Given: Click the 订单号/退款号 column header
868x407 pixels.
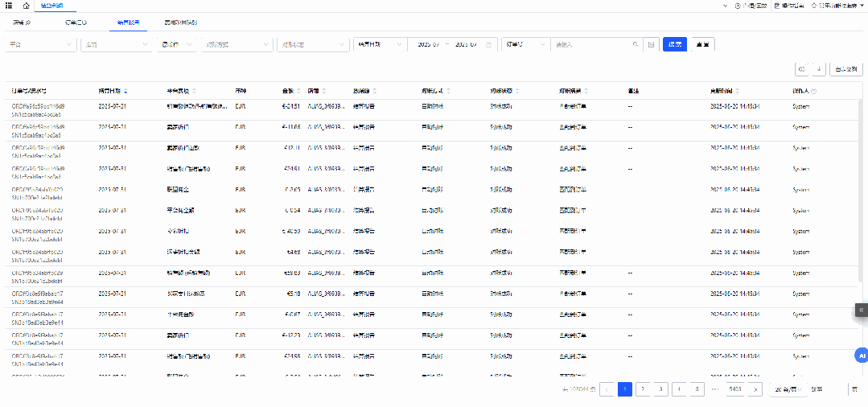Looking at the screenshot, I should tap(29, 91).
